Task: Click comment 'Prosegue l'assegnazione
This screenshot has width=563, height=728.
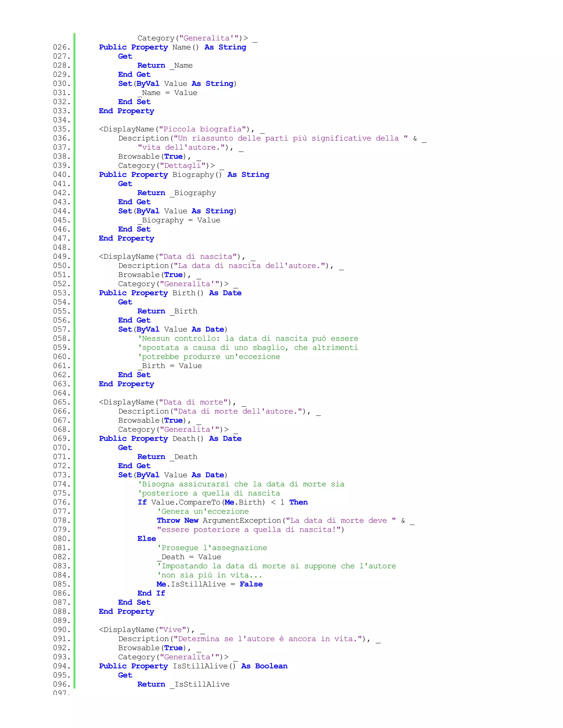Action: click(212, 548)
